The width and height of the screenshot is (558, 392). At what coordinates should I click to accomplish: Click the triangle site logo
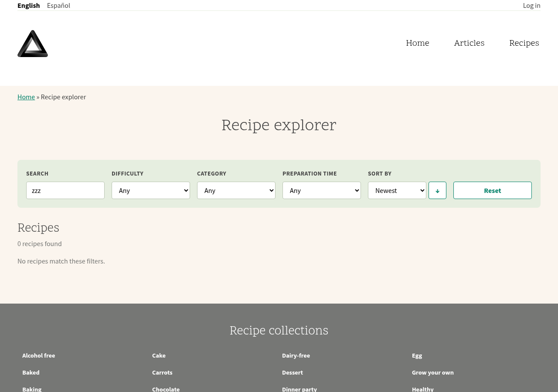(33, 44)
